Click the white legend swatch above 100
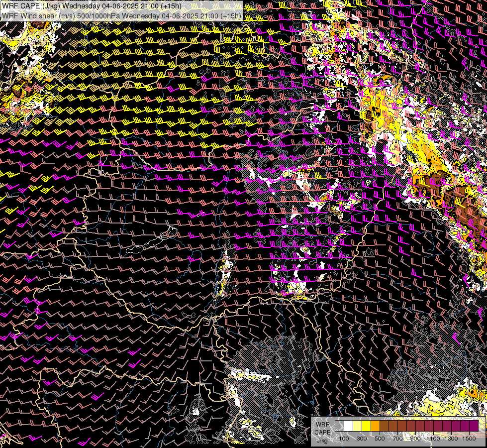This screenshot has height=448, width=487. [349, 426]
